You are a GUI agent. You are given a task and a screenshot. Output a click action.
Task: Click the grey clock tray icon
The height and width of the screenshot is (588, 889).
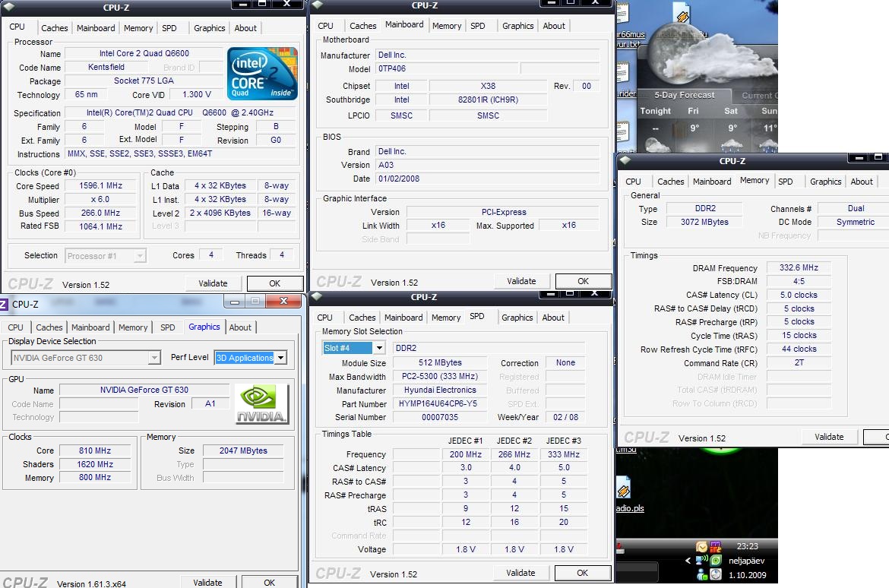click(716, 574)
